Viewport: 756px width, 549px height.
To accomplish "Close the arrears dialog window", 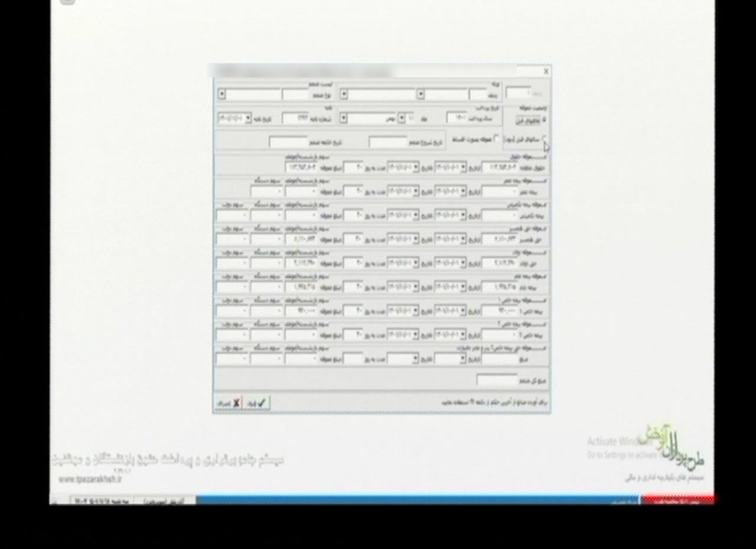I will 546,72.
